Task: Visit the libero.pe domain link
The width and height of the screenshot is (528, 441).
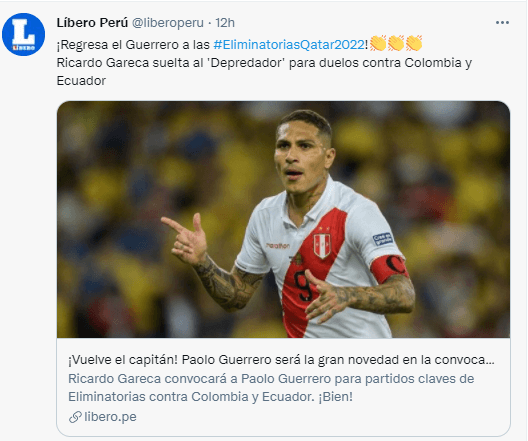Action: tap(110, 417)
